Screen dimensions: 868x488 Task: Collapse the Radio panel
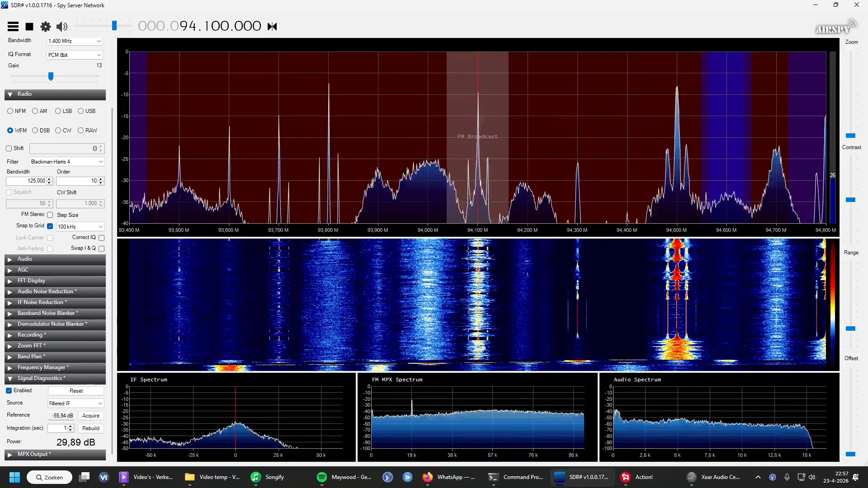[55, 94]
